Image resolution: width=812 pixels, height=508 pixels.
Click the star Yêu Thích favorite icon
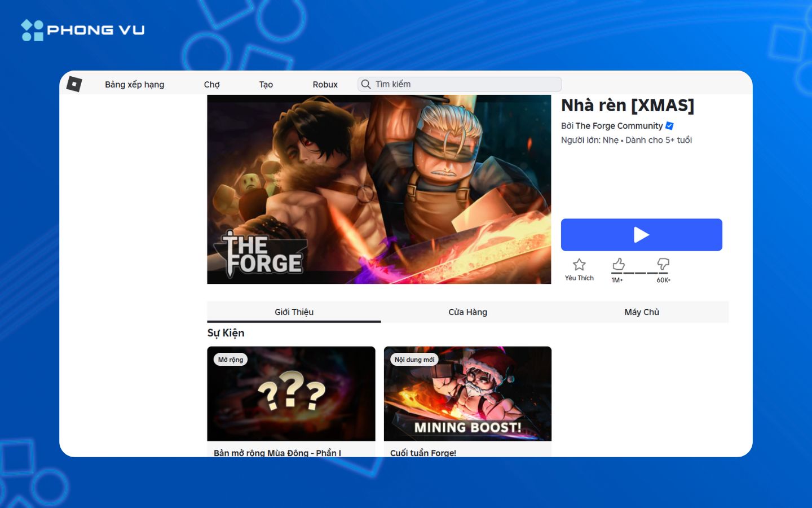pos(579,264)
